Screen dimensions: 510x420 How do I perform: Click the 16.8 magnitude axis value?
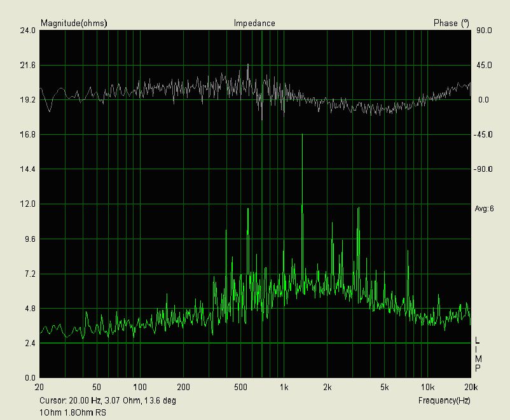pyautogui.click(x=27, y=135)
